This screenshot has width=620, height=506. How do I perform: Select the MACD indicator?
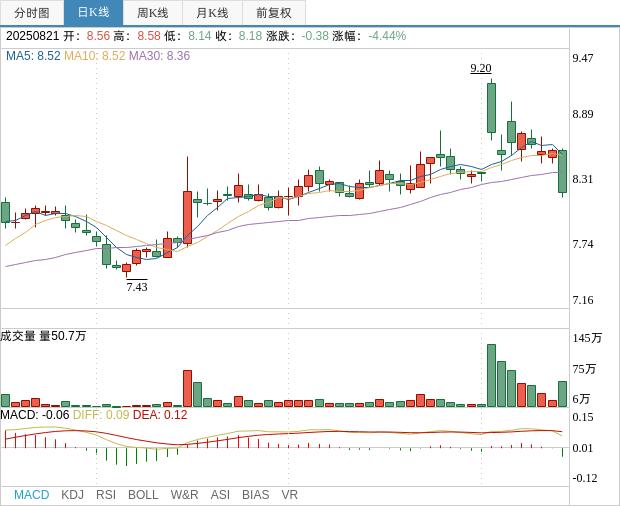click(x=32, y=495)
